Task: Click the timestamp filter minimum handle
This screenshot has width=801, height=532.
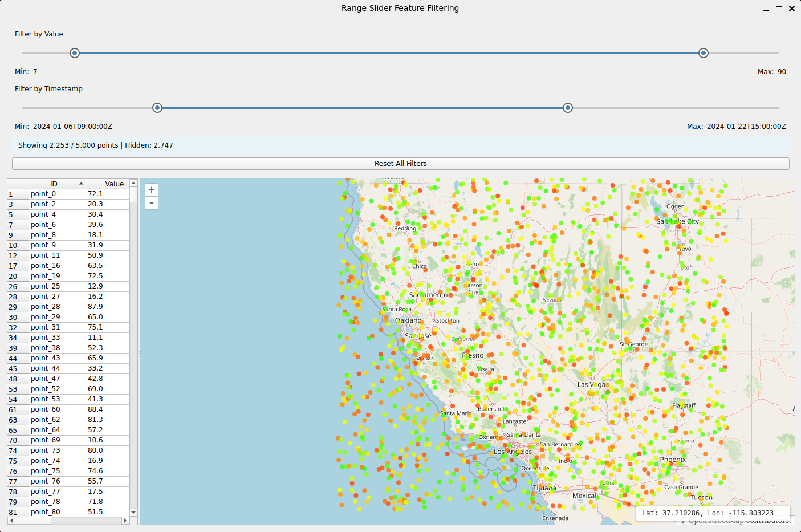Action: pyautogui.click(x=157, y=108)
